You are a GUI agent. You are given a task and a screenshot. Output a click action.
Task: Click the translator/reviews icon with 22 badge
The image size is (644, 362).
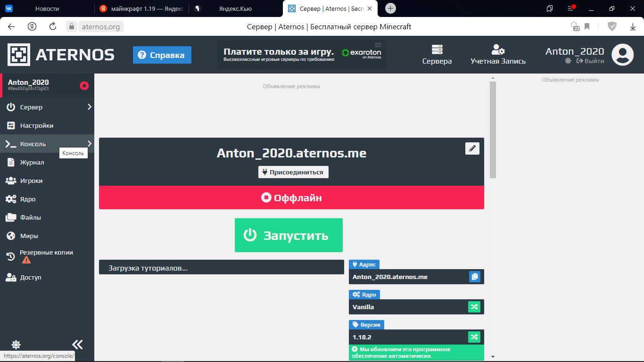pyautogui.click(x=575, y=26)
